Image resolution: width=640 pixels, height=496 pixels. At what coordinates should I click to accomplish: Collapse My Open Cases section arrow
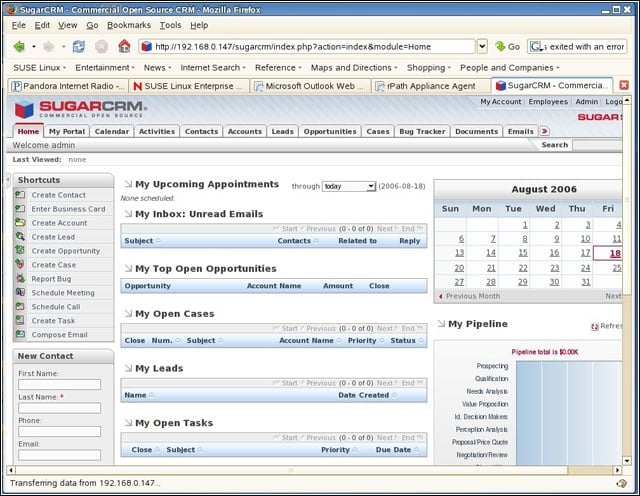[x=128, y=314]
